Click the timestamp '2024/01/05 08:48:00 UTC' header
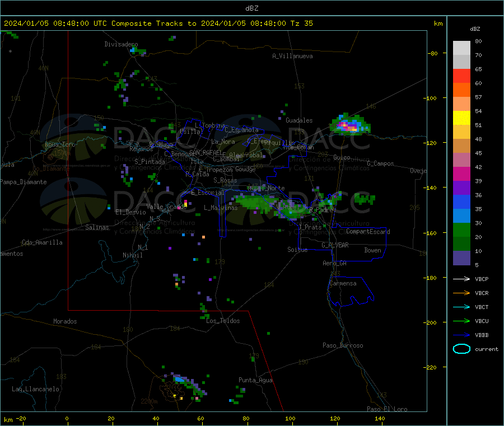Viewport: 504px width, 426px height. 55,24
